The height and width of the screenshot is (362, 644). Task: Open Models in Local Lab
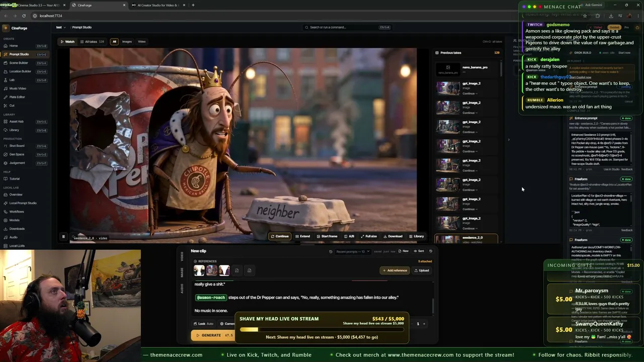(x=25, y=220)
